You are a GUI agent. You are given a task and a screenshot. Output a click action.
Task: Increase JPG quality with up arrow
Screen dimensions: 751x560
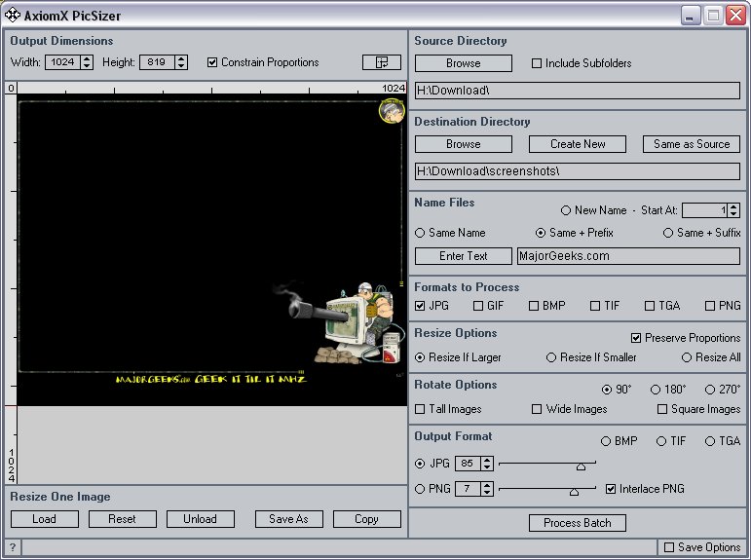pyautogui.click(x=487, y=460)
